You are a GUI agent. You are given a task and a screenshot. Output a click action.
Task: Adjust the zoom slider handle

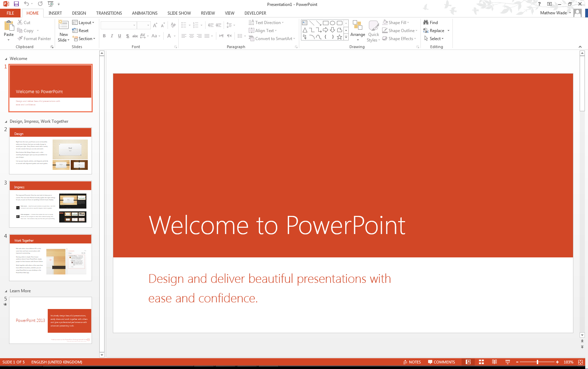(x=537, y=362)
